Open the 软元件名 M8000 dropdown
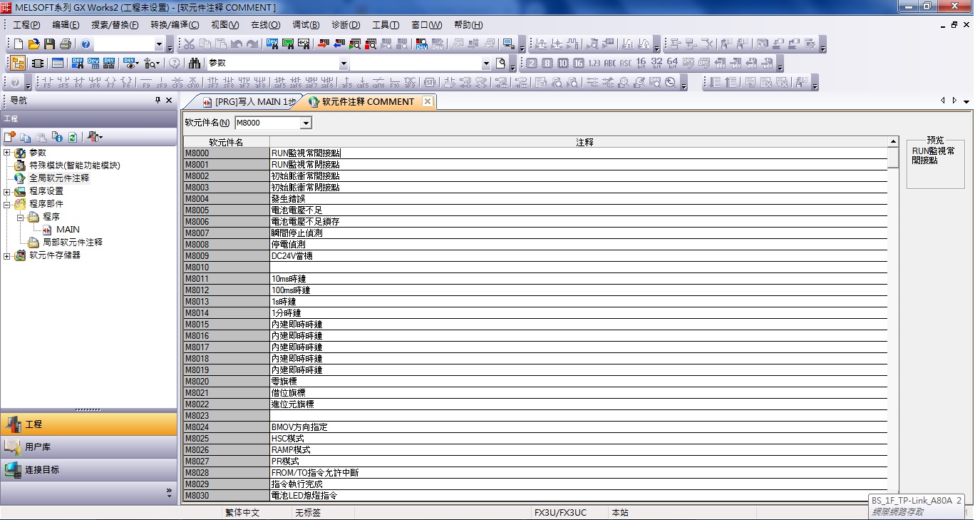The width and height of the screenshot is (980, 520). (306, 123)
